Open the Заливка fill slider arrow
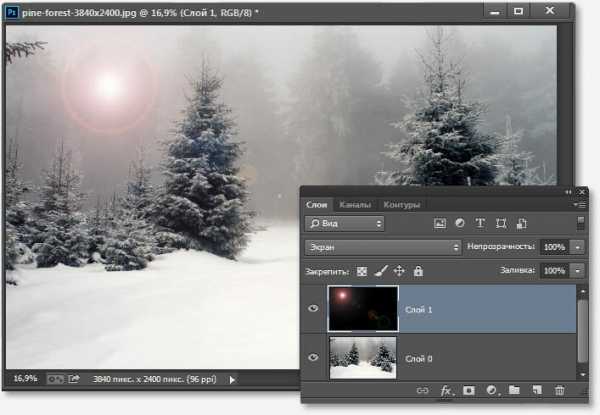This screenshot has width=600, height=415. coord(577,271)
